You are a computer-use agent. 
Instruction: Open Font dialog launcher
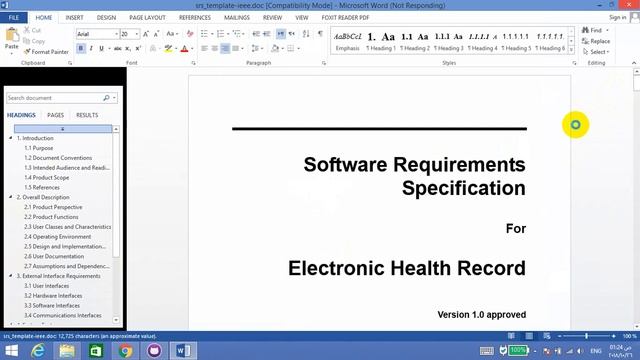[x=193, y=63]
